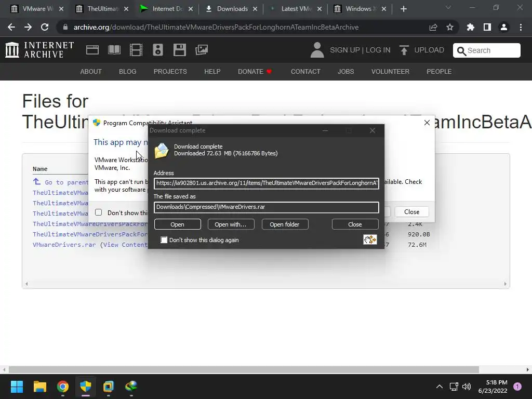Click the VMware Workstation taskbar icon
The height and width of the screenshot is (399, 532).
pyautogui.click(x=109, y=387)
